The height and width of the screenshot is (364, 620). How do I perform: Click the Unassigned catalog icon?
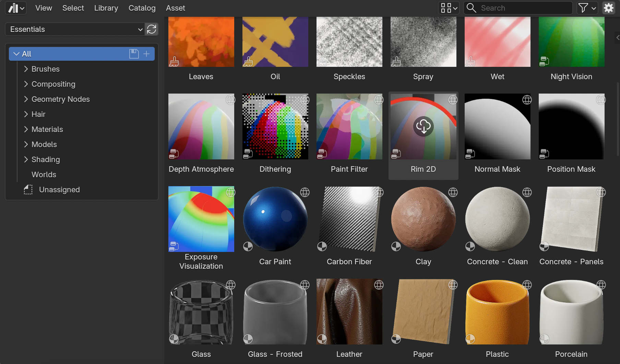(x=28, y=190)
